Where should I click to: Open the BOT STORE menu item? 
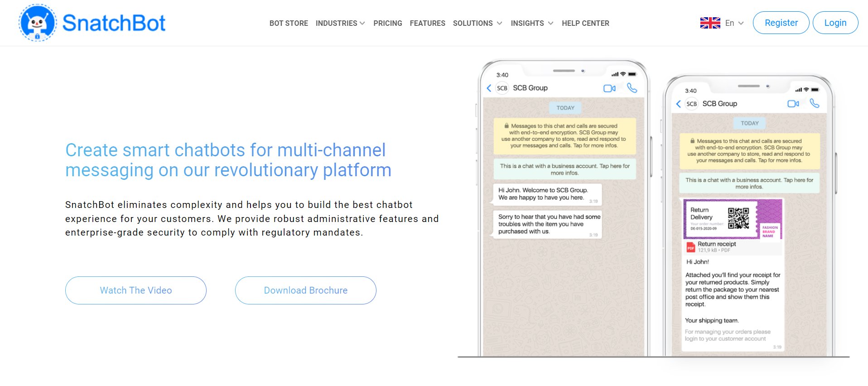coord(289,23)
